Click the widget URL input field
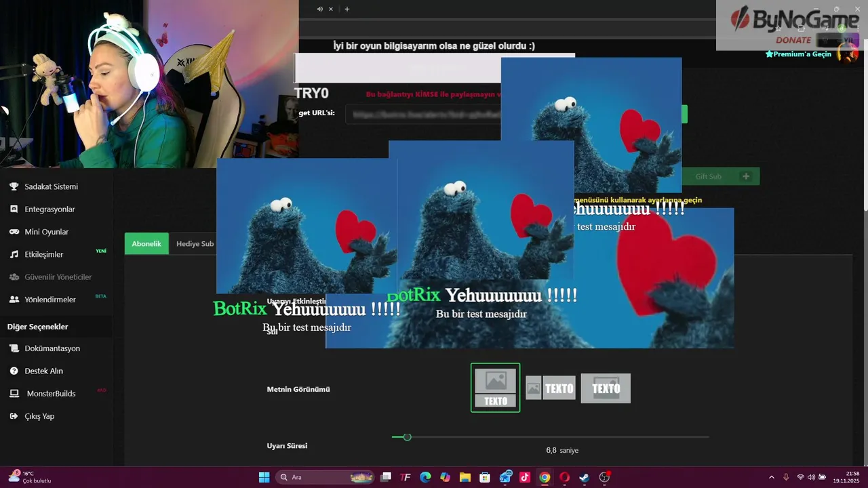This screenshot has height=488, width=868. 422,114
